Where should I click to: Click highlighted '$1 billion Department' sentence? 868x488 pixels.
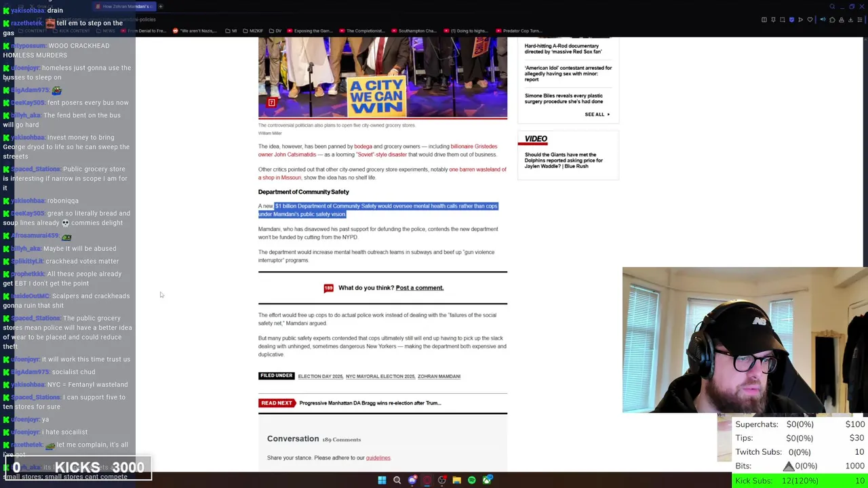pos(378,210)
